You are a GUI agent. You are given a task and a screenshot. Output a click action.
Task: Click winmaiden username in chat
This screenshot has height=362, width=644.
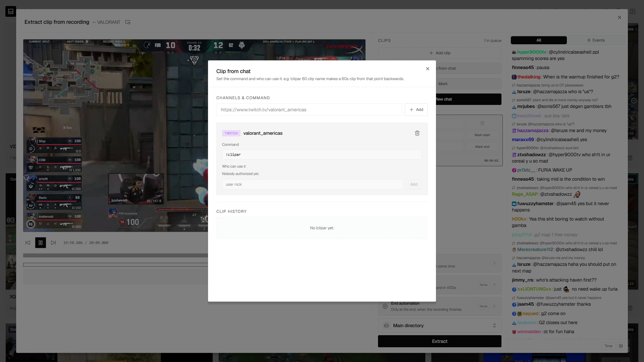click(529, 331)
